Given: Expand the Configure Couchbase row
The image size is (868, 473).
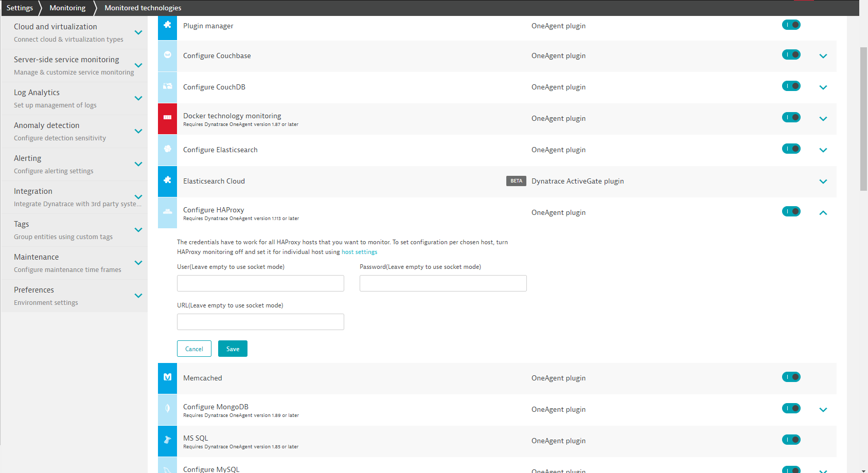Looking at the screenshot, I should [823, 56].
